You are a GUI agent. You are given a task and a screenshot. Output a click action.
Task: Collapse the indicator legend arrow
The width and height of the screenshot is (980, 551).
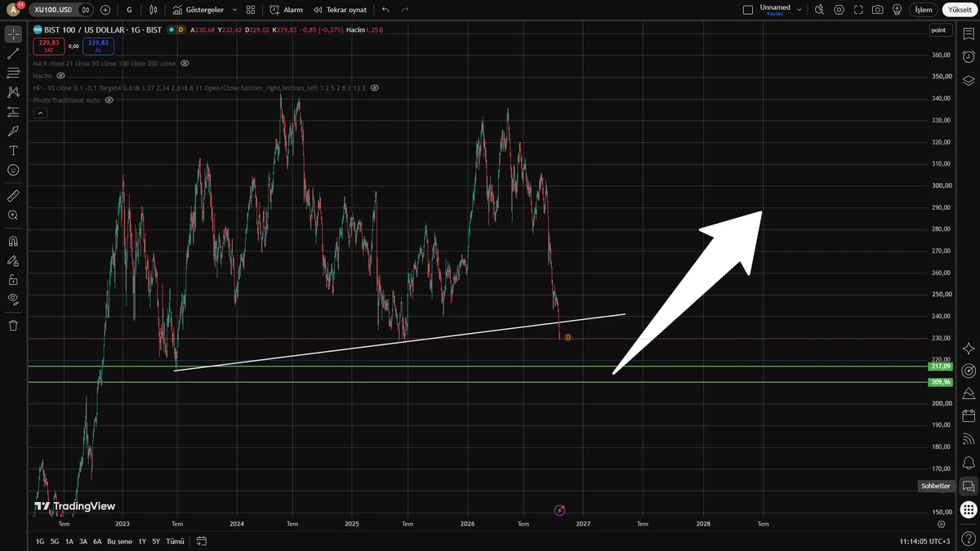click(40, 113)
